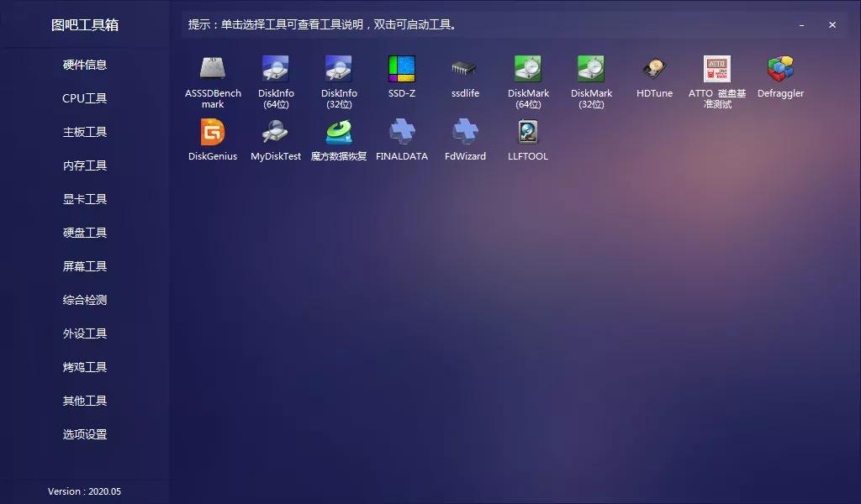
Task: Open 选项设置 settings section
Action: 84,434
